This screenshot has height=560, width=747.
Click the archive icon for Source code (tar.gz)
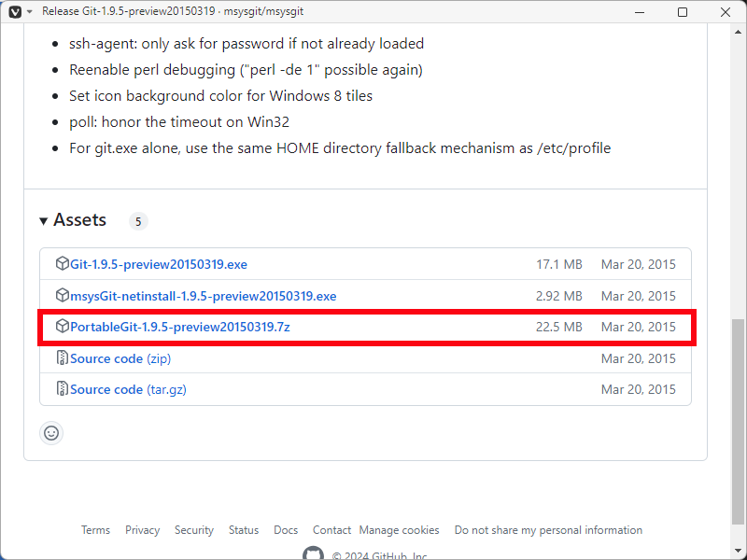coord(63,389)
